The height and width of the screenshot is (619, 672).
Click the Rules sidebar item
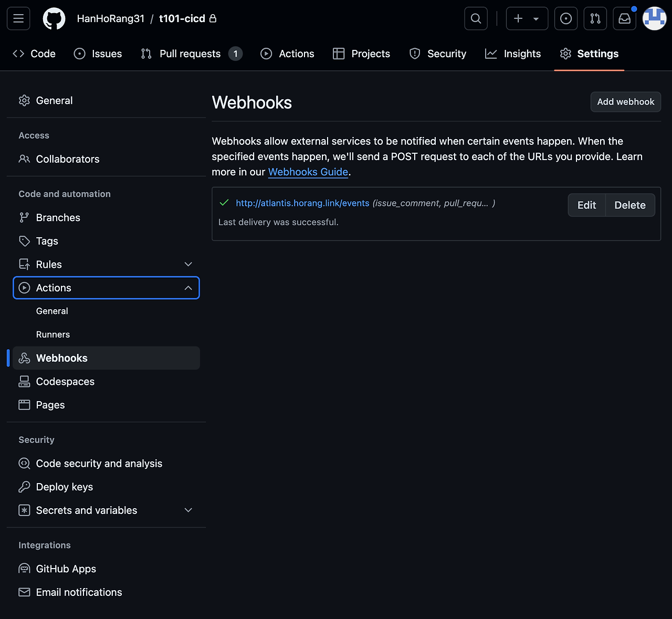(106, 264)
